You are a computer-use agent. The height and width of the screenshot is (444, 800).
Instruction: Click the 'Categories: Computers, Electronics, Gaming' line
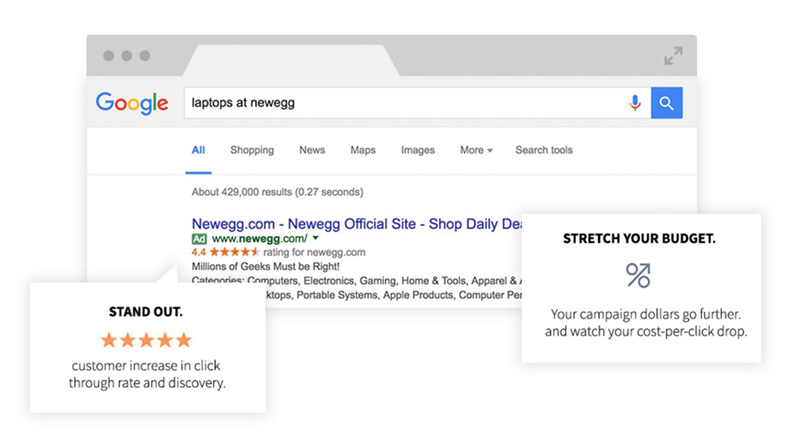tap(357, 281)
